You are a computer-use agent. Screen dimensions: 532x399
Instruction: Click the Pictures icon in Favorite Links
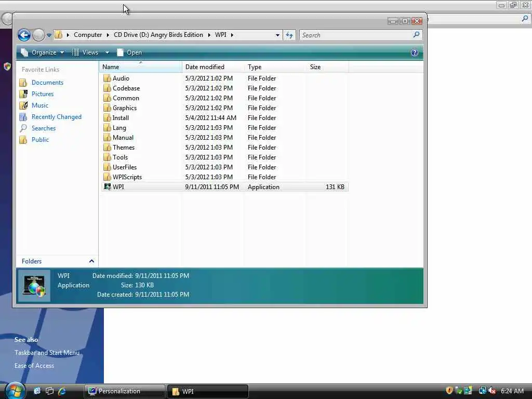click(x=23, y=94)
